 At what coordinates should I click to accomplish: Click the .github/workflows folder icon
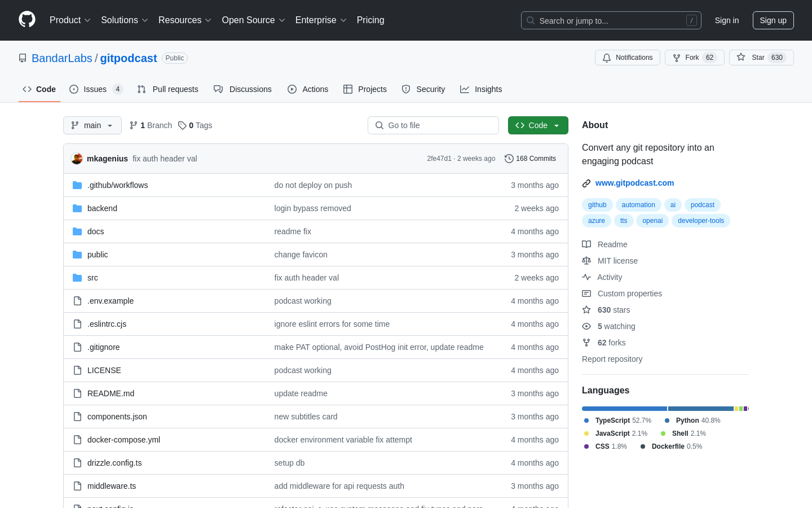pyautogui.click(x=77, y=185)
